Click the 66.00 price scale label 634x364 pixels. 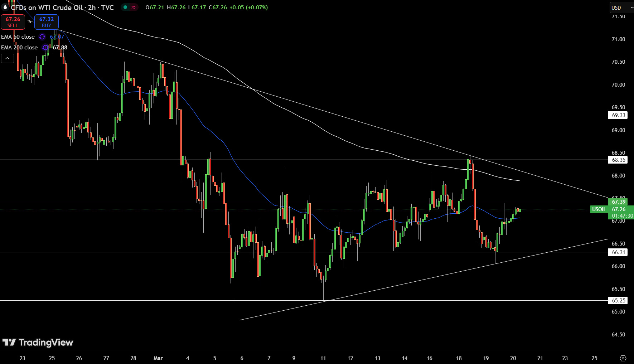618,266
